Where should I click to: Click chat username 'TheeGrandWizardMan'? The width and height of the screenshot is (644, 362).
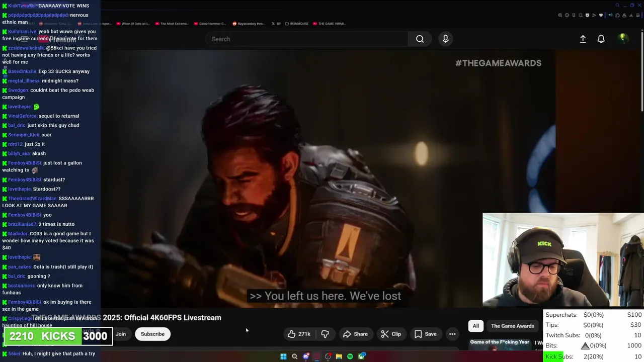click(x=32, y=199)
